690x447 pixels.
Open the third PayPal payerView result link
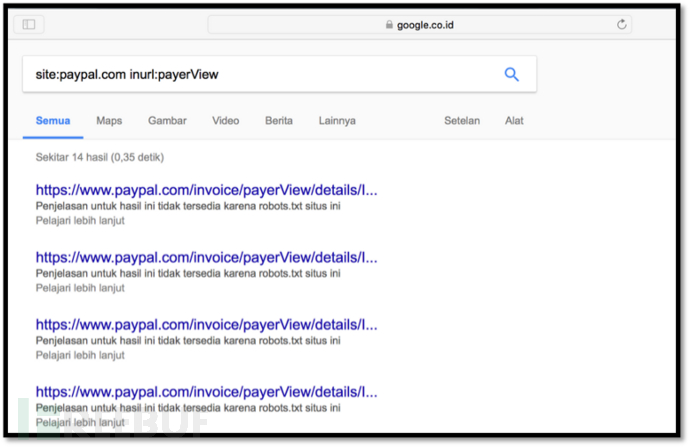pos(206,325)
